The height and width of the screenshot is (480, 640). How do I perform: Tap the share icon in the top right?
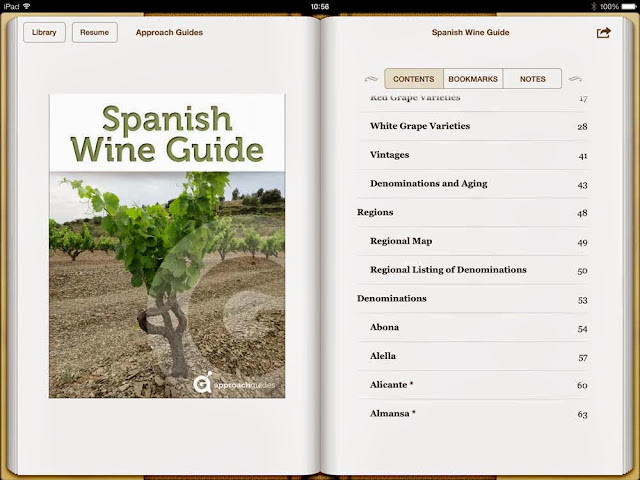click(x=604, y=33)
